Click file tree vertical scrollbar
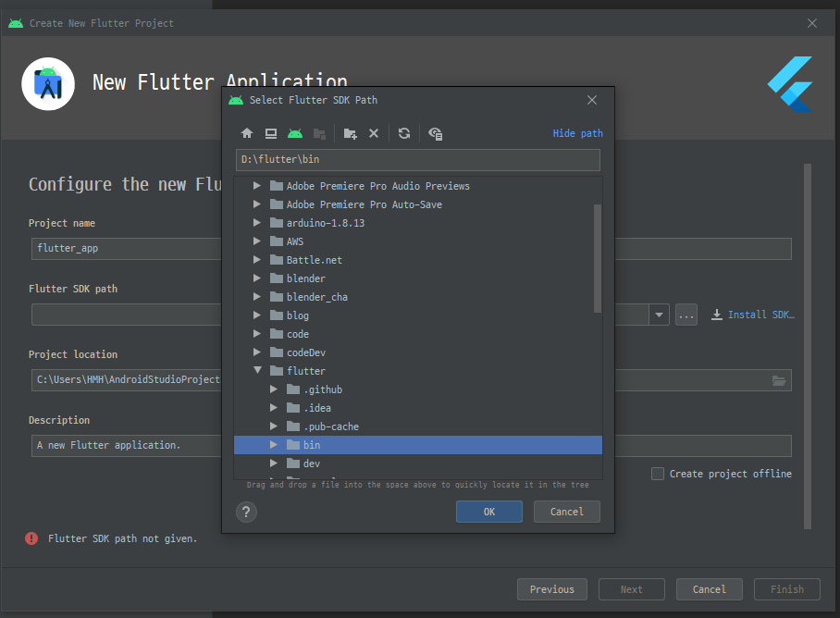Screen dimensions: 840x618 (x=598, y=258)
